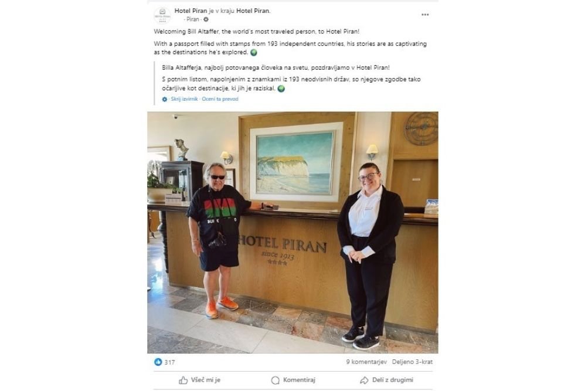This screenshot has height=391, width=588.
Task: Click the Deli z drugimi share arrow icon
Action: pyautogui.click(x=364, y=380)
